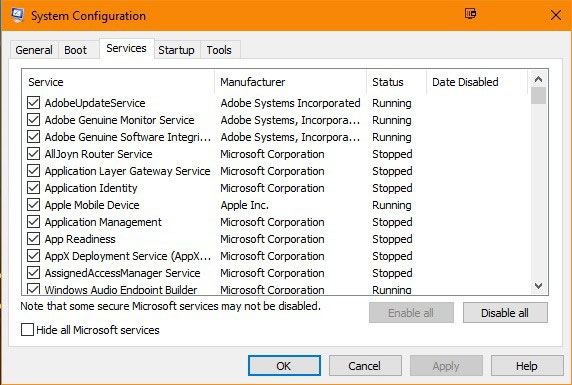This screenshot has height=385, width=572.
Task: Enable Hide all Microsoft services
Action: [27, 330]
